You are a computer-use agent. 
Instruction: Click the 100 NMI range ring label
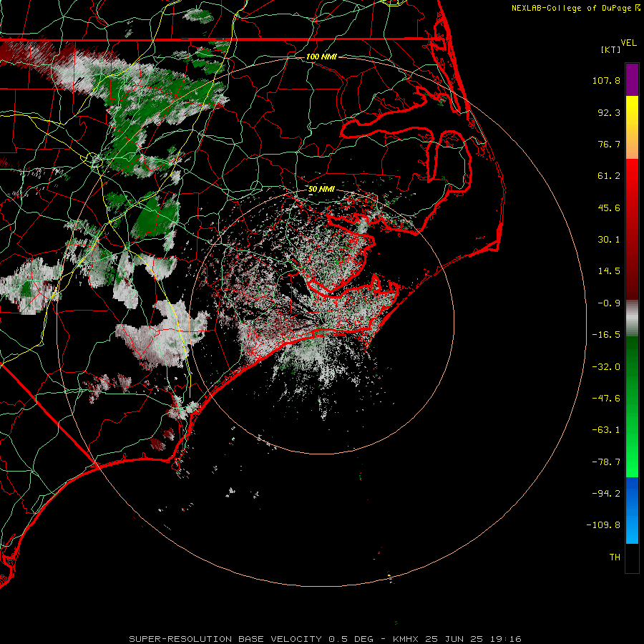[x=321, y=57]
